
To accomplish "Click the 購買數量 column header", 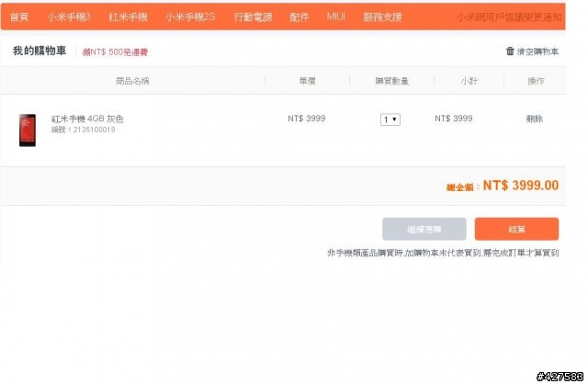I will click(392, 81).
